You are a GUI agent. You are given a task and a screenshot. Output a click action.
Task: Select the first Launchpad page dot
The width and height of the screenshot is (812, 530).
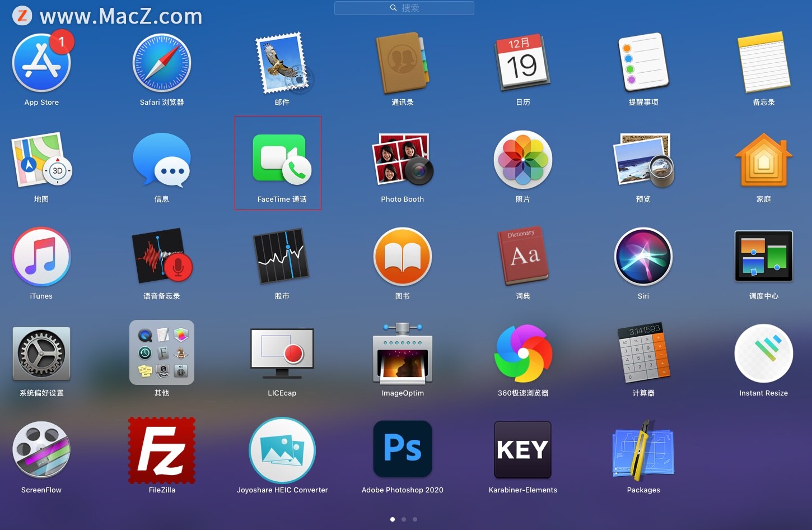click(x=393, y=519)
